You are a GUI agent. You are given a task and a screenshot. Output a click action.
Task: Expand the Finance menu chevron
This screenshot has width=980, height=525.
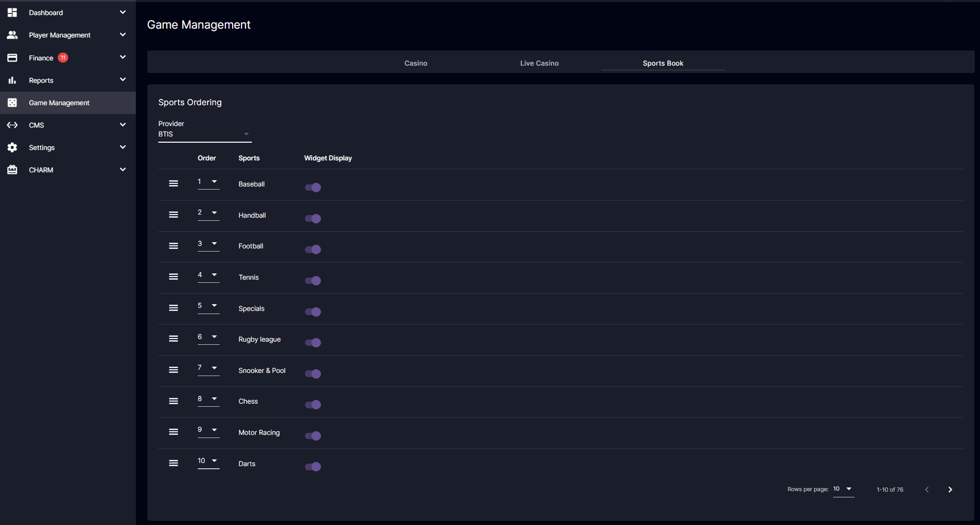point(123,57)
